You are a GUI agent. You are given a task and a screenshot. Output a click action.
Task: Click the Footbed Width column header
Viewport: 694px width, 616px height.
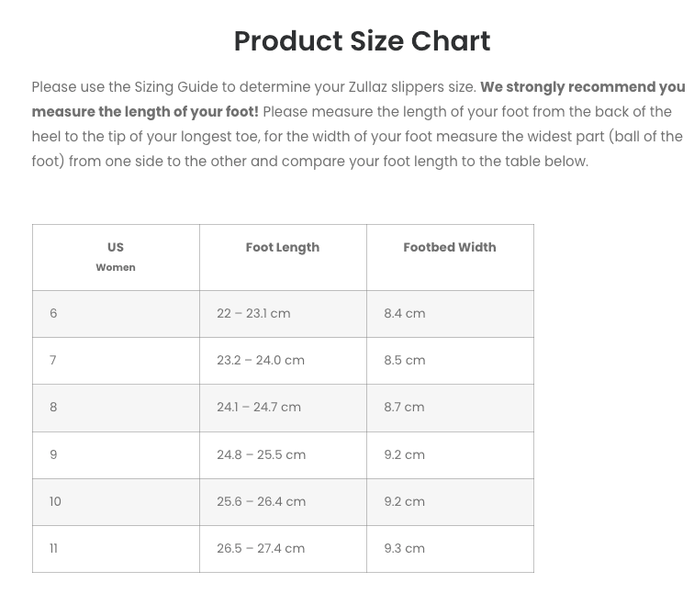[450, 248]
